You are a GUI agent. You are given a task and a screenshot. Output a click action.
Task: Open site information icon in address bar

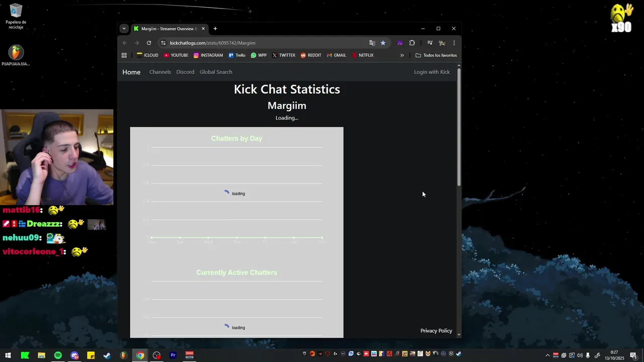click(x=163, y=43)
